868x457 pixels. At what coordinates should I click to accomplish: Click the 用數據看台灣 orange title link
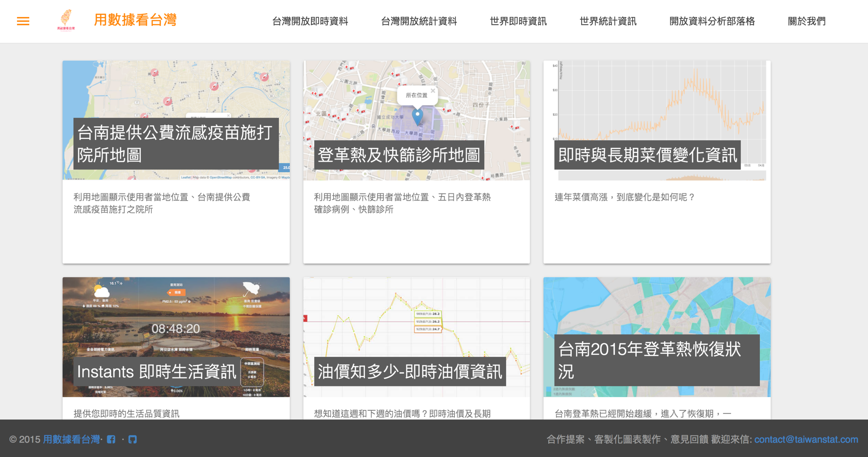coord(135,20)
